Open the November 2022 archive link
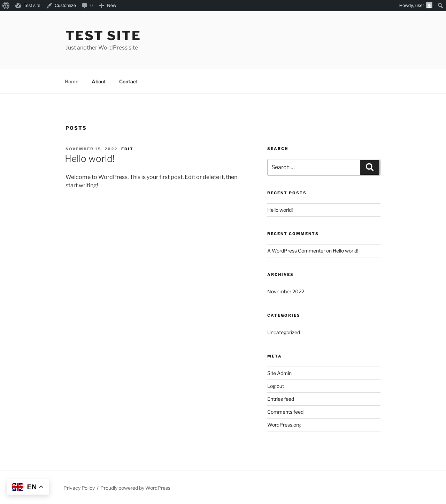446x504 pixels. [x=286, y=292]
